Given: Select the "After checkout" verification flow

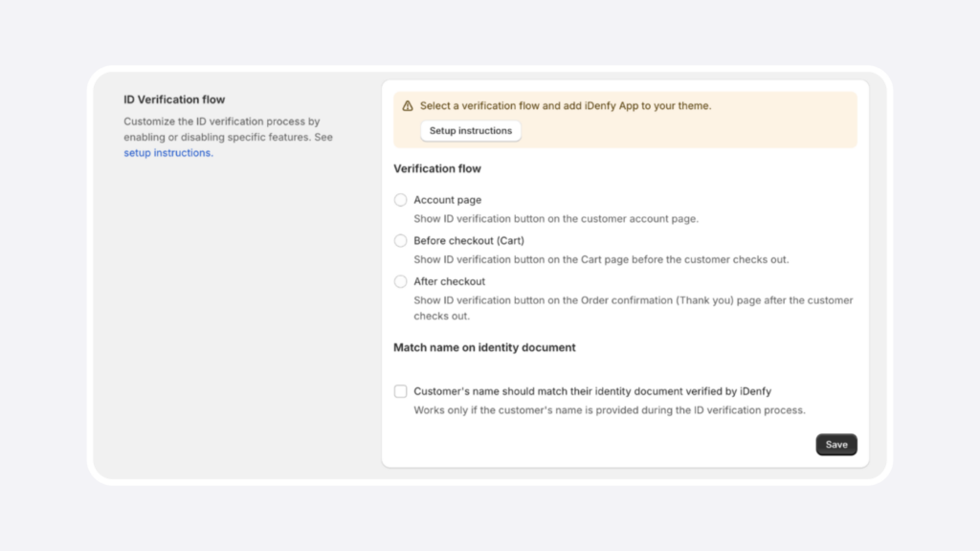Looking at the screenshot, I should 400,281.
